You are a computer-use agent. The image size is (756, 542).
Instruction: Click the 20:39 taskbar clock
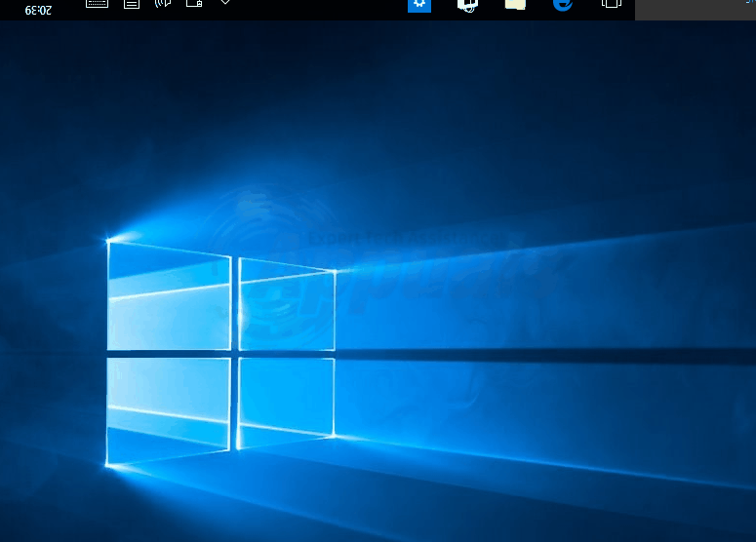pos(39,9)
